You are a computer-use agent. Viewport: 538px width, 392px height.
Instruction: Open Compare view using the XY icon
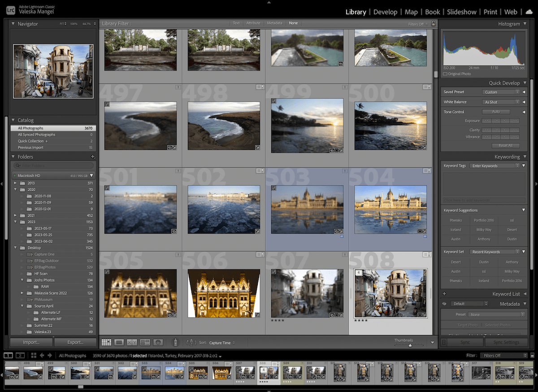tap(131, 342)
